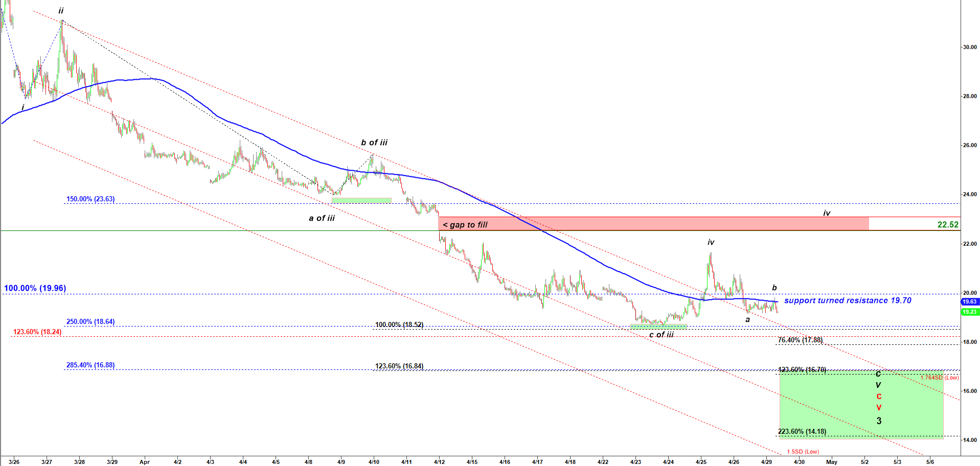This screenshot has height=466, width=980.
Task: Select the 'iv' label above the 4/25 spike
Action: [711, 242]
